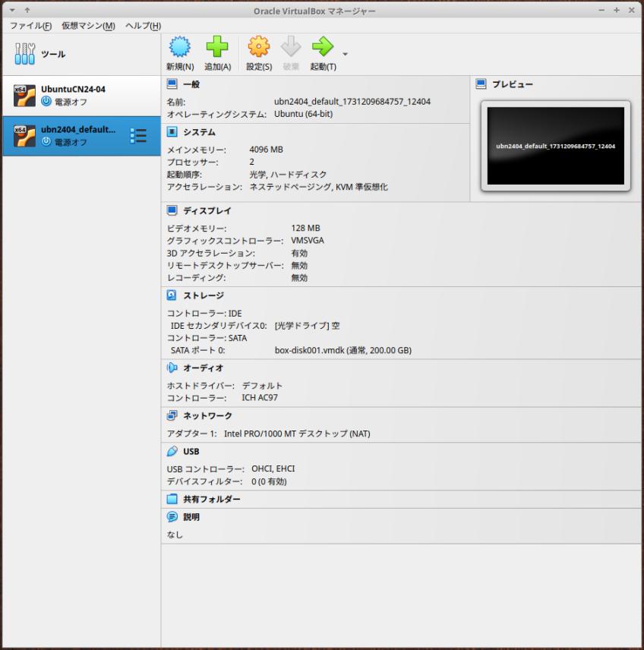Click the OHCI, EHCI USB controller value

[273, 469]
